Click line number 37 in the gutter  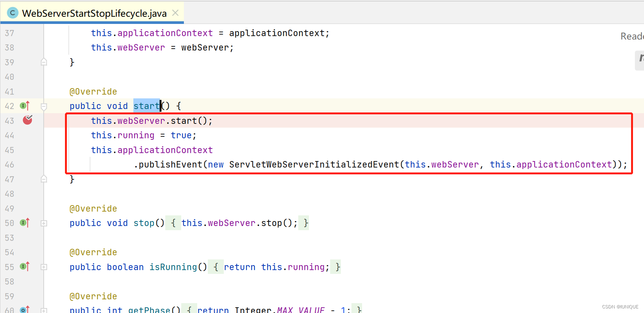point(9,33)
